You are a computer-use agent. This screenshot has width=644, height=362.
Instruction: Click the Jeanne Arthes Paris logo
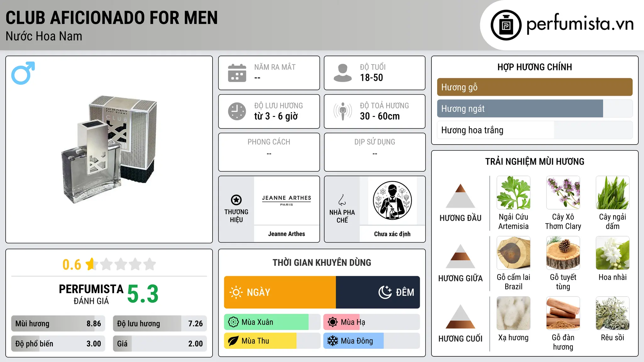[286, 200]
